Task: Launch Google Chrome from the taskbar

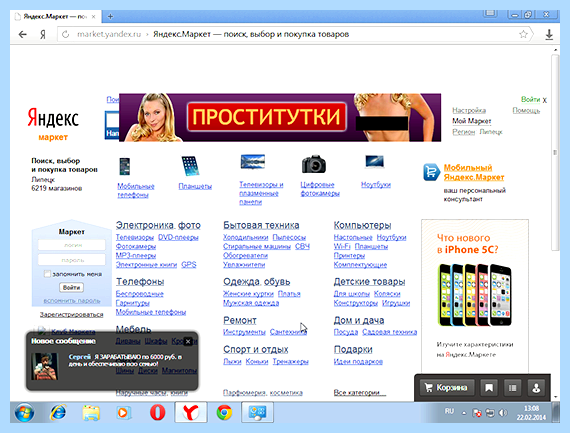Action: point(224,413)
